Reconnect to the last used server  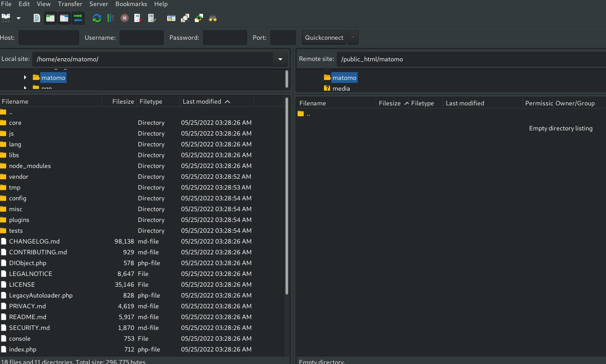152,18
